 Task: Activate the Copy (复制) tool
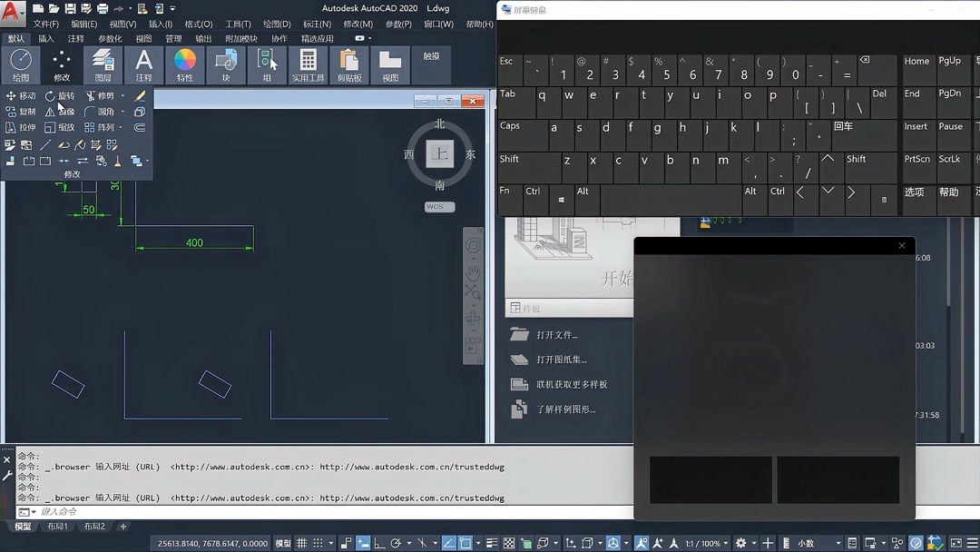coord(20,112)
